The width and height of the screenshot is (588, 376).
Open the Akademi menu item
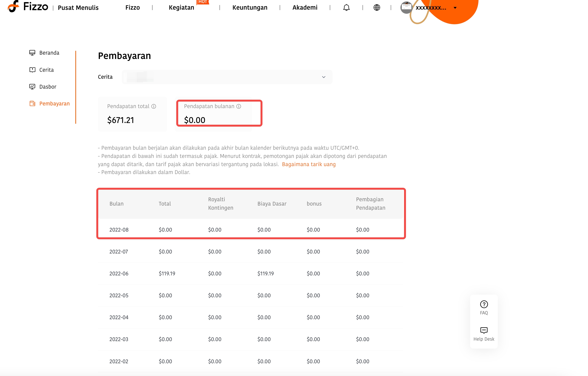coord(305,7)
